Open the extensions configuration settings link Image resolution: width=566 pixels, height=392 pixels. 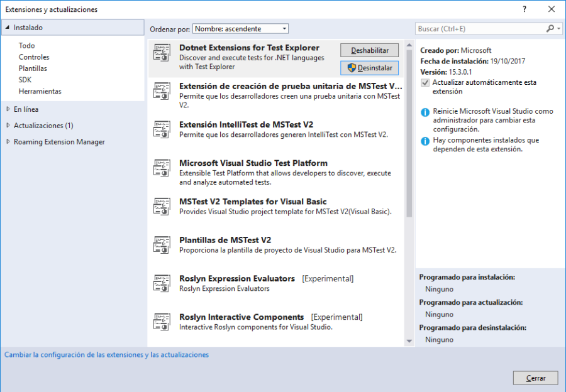(x=106, y=355)
